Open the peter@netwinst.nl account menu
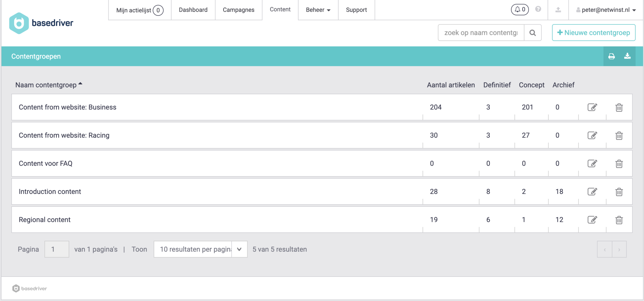644x301 pixels. point(606,10)
